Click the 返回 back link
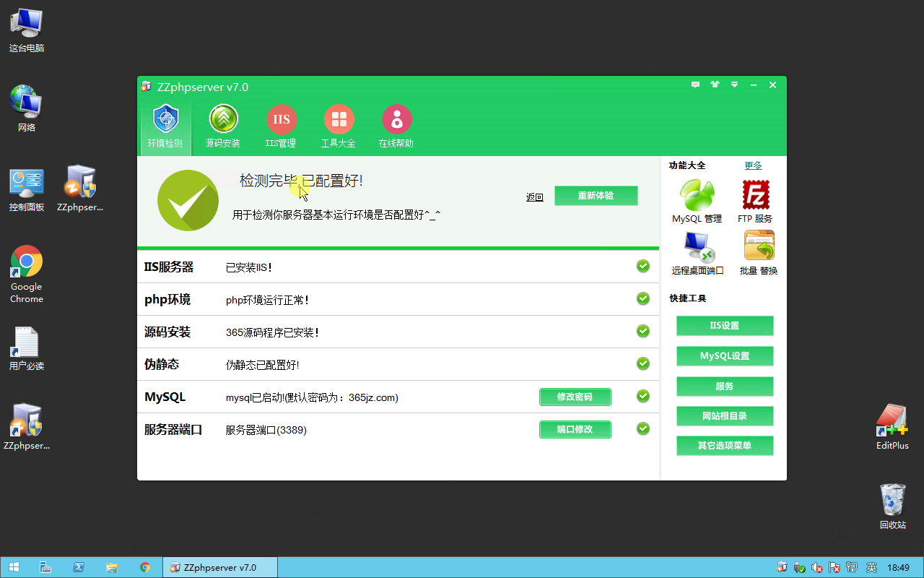924x578 pixels. (x=535, y=197)
